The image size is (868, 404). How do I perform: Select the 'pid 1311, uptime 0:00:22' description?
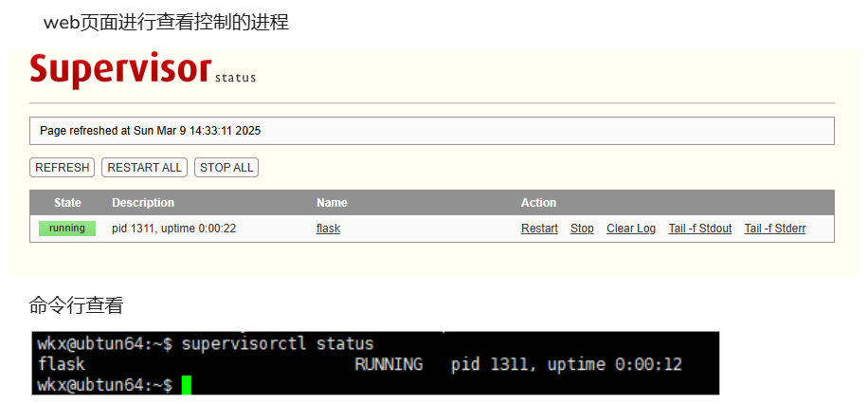[x=173, y=229]
